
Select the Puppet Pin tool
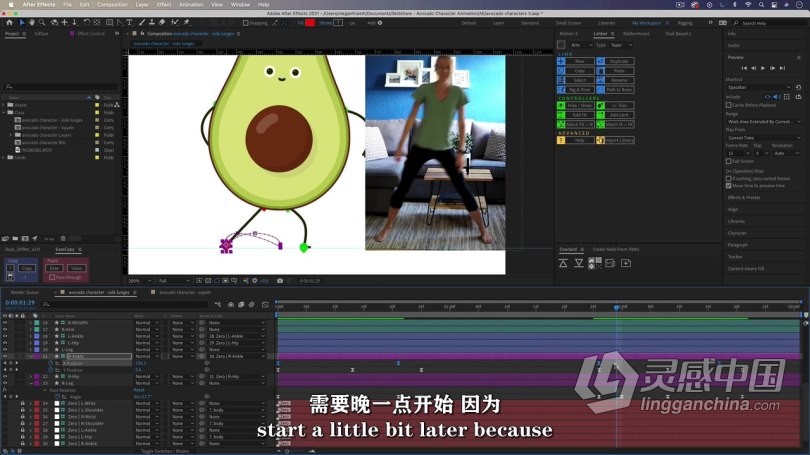186,23
